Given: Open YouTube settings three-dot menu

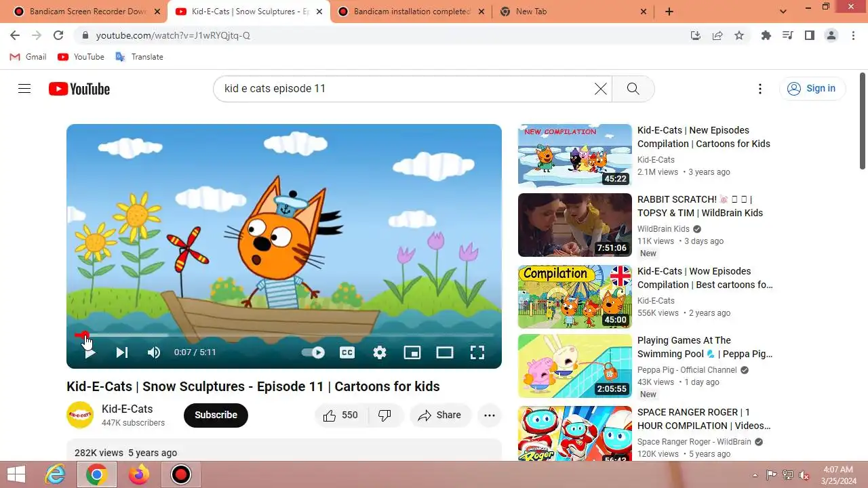Looking at the screenshot, I should pyautogui.click(x=760, y=89).
